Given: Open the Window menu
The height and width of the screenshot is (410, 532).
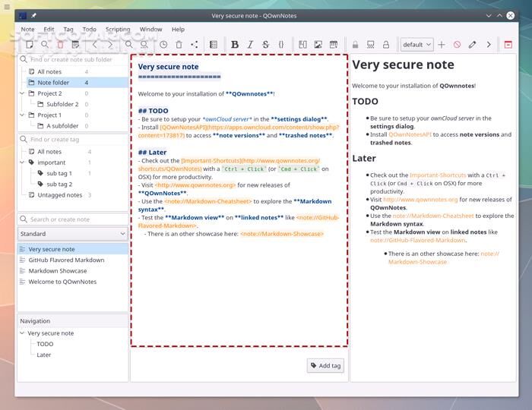Looking at the screenshot, I should click(x=151, y=29).
